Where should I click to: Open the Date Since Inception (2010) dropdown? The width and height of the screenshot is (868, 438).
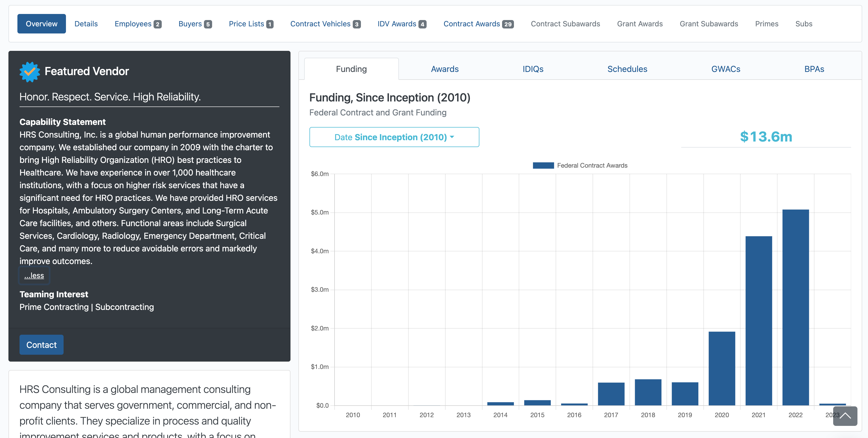[x=394, y=137]
